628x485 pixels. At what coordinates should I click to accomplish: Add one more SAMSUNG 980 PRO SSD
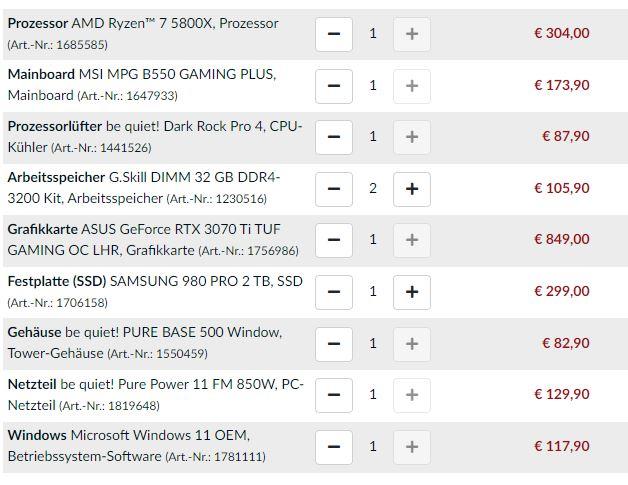pyautogui.click(x=411, y=292)
